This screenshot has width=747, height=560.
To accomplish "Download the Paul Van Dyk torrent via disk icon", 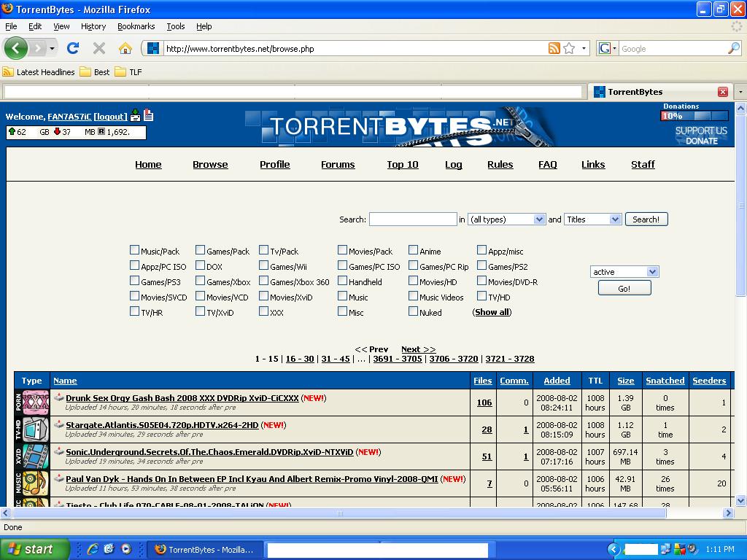I will pos(58,478).
